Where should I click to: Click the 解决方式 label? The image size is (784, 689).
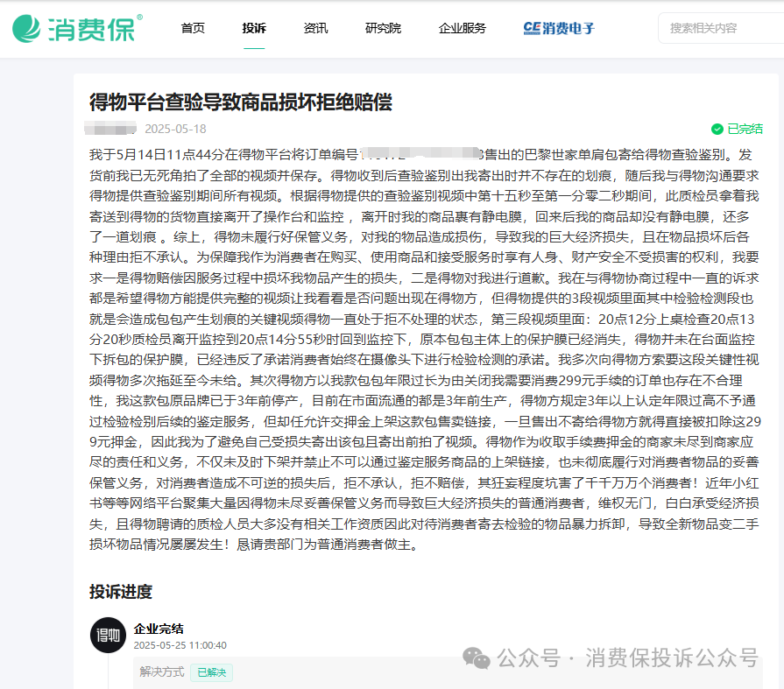coord(162,672)
